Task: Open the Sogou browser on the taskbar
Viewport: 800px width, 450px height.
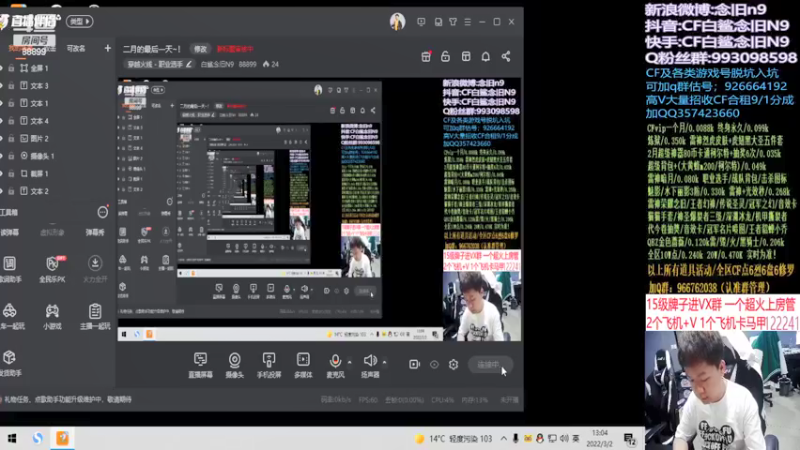Action: (x=38, y=438)
